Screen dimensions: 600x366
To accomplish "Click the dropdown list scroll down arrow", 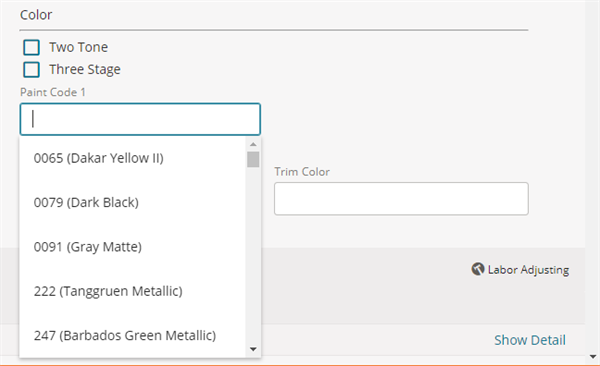I will [x=253, y=349].
